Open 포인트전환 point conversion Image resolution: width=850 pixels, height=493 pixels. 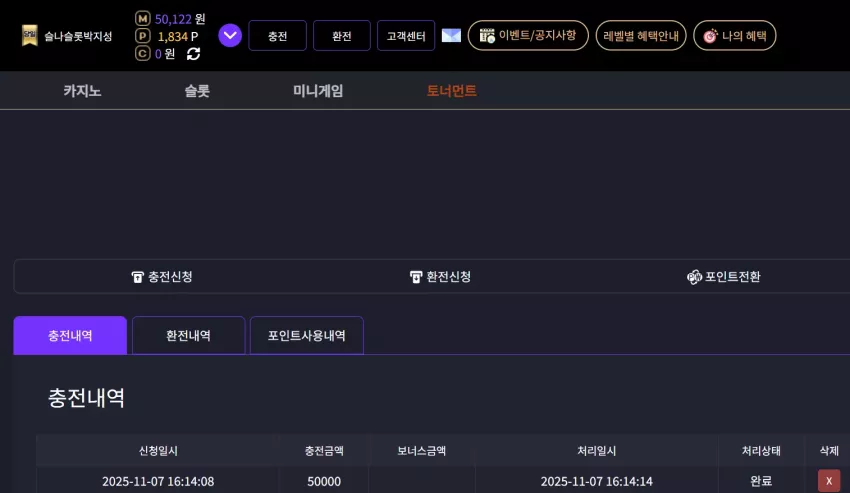[724, 277]
